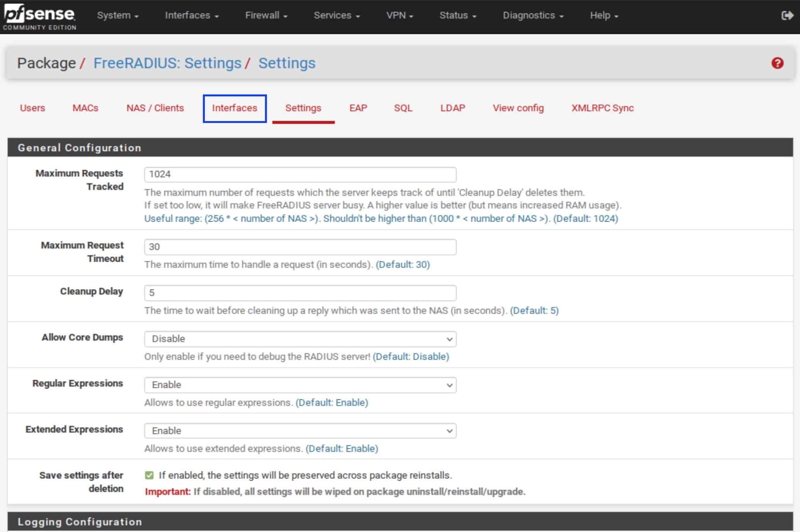Open the Allow Core Dumps dropdown
Screen dimensions: 800x532
pyautogui.click(x=300, y=339)
